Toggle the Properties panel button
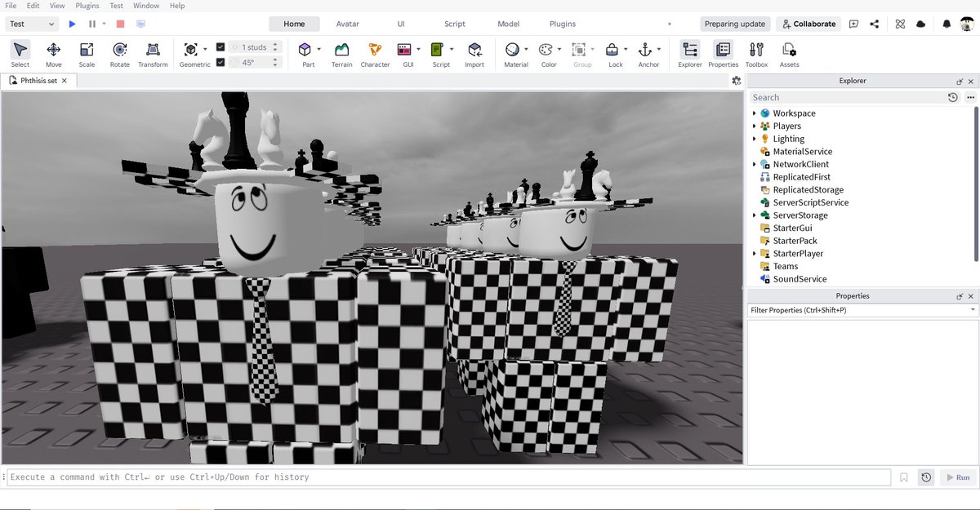 pyautogui.click(x=724, y=54)
